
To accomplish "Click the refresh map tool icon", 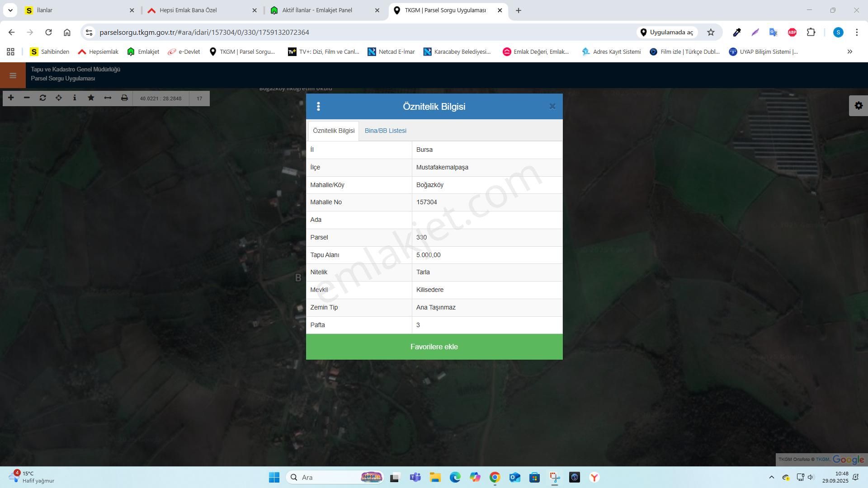I will 42,98.
